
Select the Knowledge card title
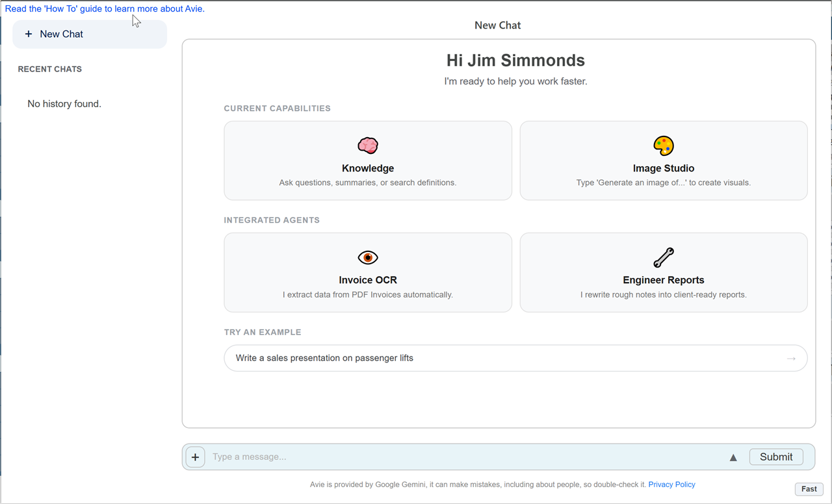(368, 168)
